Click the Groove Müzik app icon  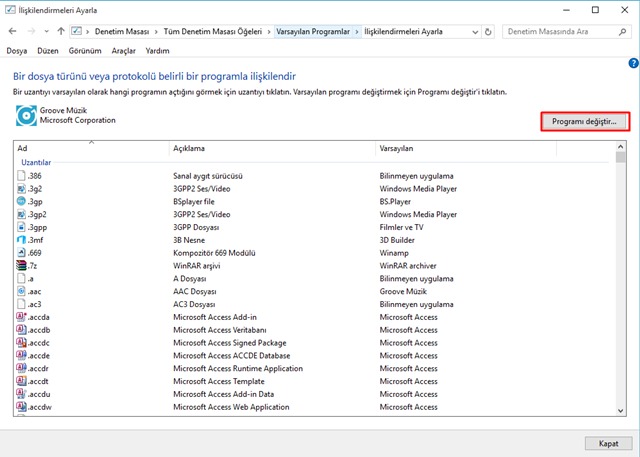[x=26, y=115]
